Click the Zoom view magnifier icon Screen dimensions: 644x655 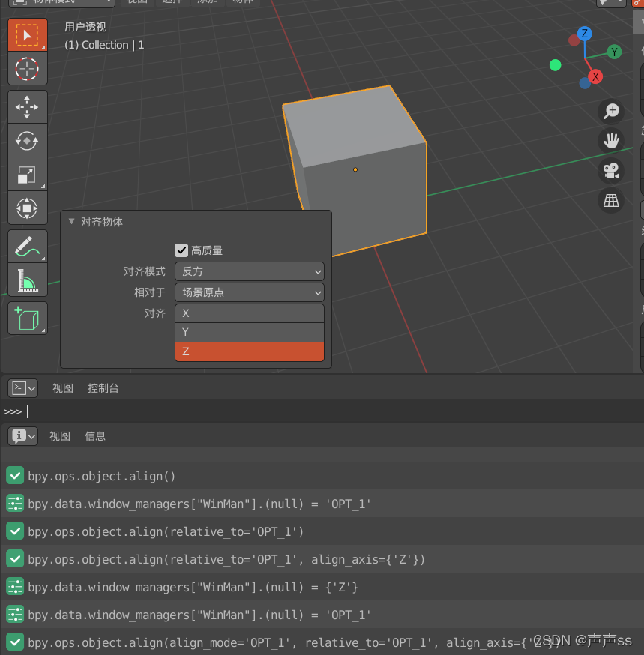tap(611, 112)
